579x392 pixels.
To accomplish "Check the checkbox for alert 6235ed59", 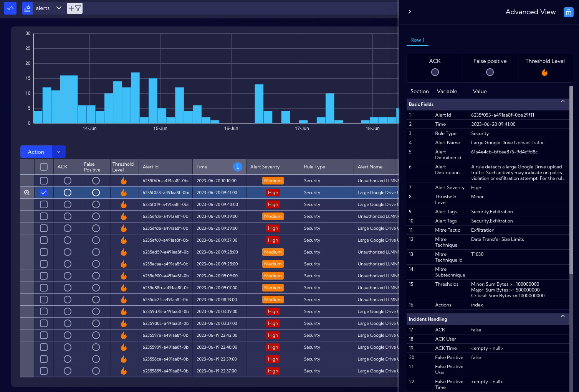I will [44, 252].
